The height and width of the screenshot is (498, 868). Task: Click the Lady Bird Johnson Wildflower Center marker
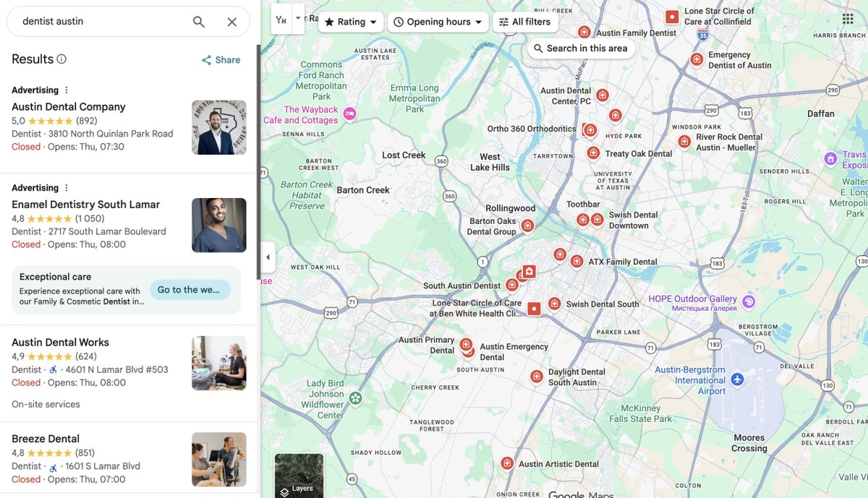[355, 398]
